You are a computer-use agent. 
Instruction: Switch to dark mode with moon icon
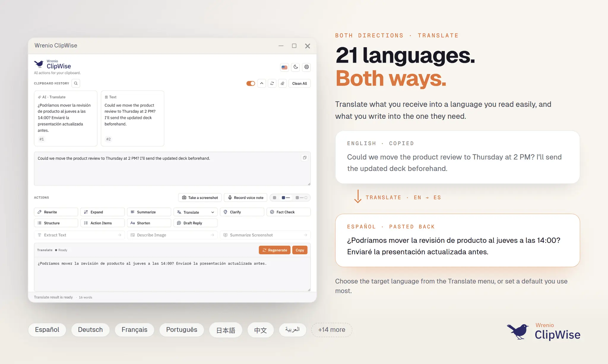[296, 67]
